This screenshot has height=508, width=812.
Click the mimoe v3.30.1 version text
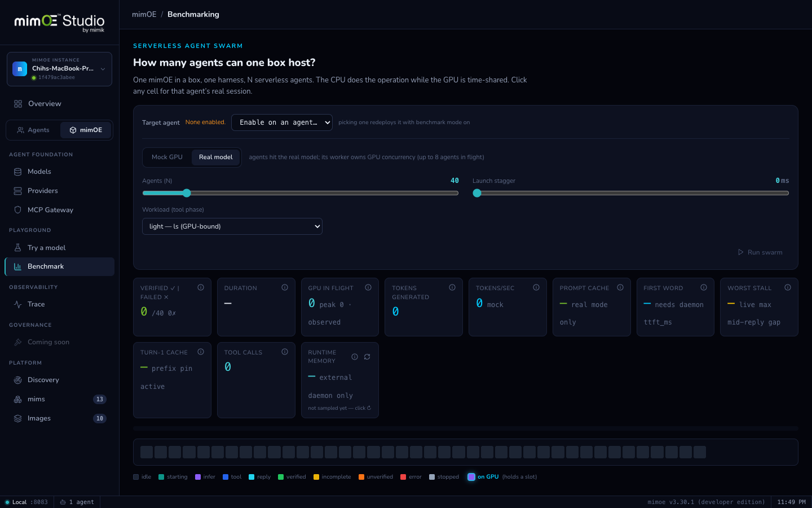point(706,502)
